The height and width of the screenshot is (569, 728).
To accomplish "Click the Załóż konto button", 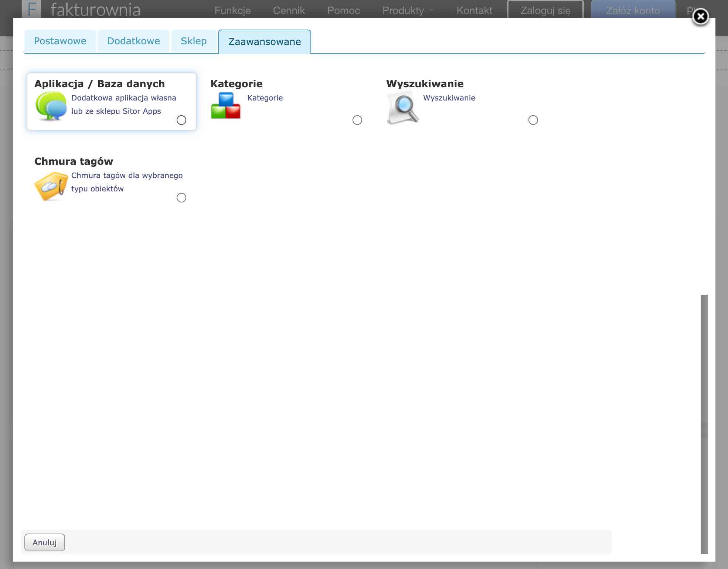I will pos(633,10).
